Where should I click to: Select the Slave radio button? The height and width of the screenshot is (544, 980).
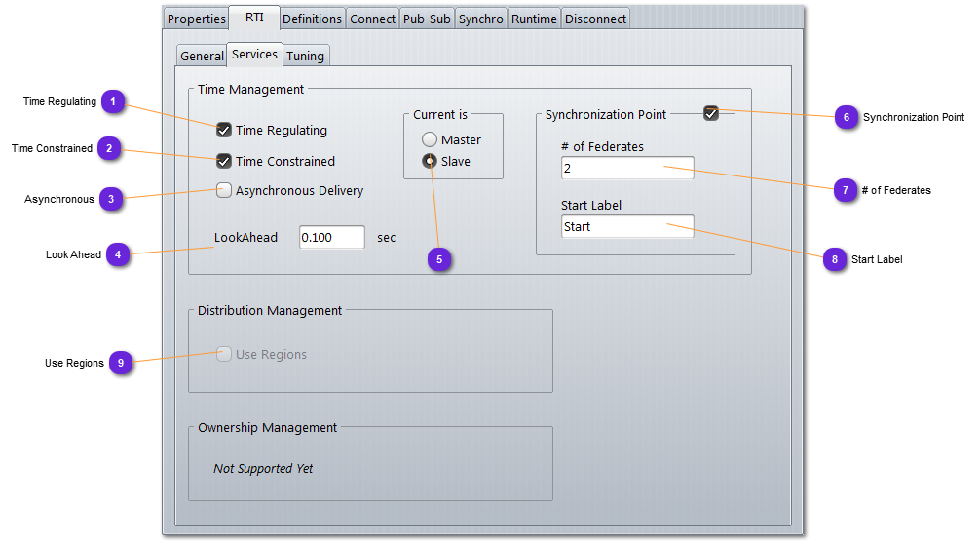click(430, 161)
